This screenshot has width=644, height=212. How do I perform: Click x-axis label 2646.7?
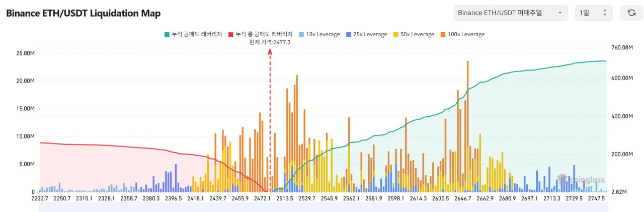[x=462, y=198]
